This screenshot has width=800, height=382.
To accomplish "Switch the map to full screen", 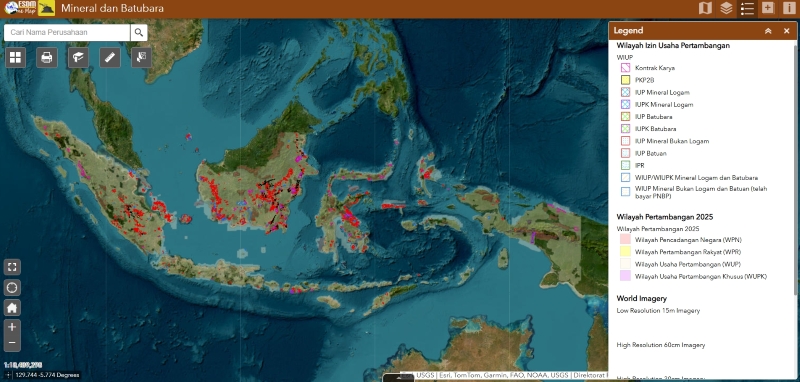I will [x=12, y=267].
